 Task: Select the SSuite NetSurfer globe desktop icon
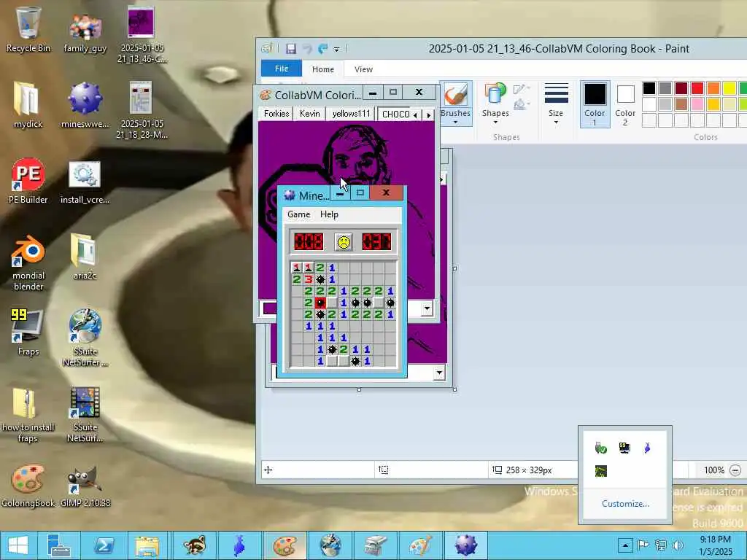click(x=85, y=337)
